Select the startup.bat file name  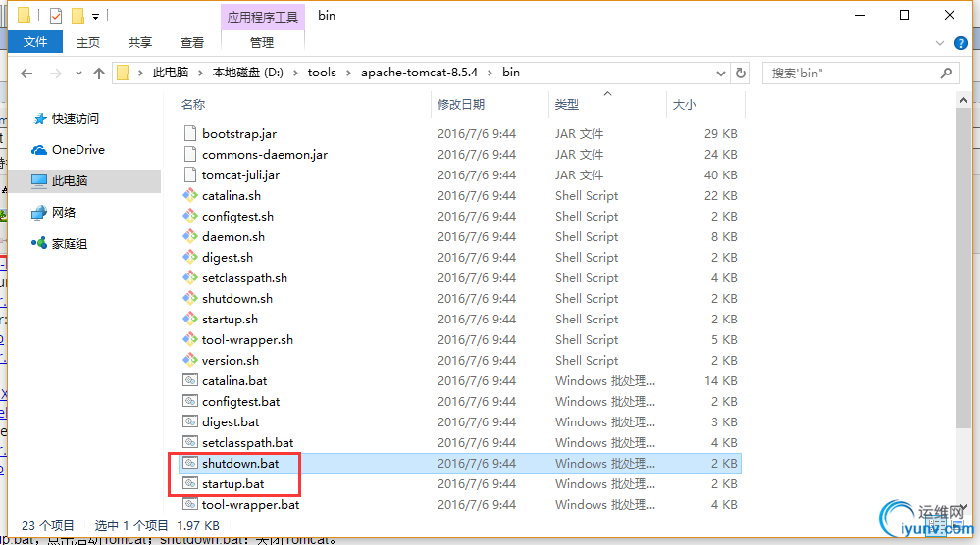(x=233, y=484)
